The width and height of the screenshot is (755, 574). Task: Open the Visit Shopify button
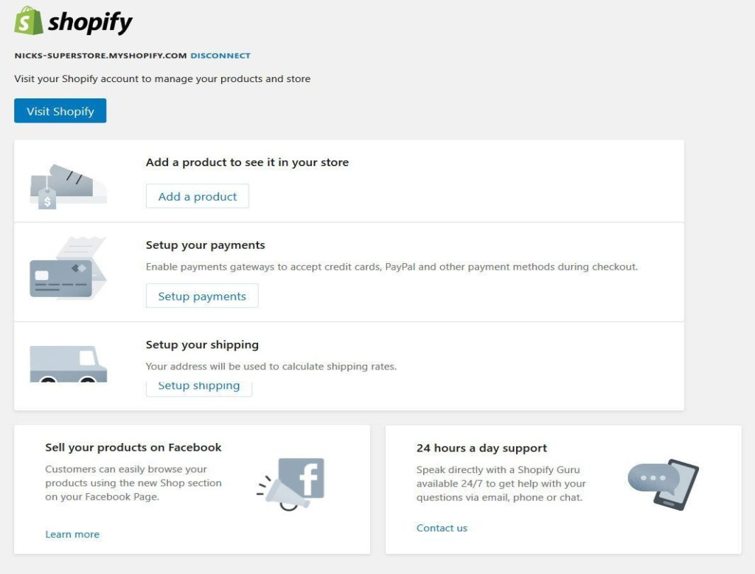pos(60,111)
